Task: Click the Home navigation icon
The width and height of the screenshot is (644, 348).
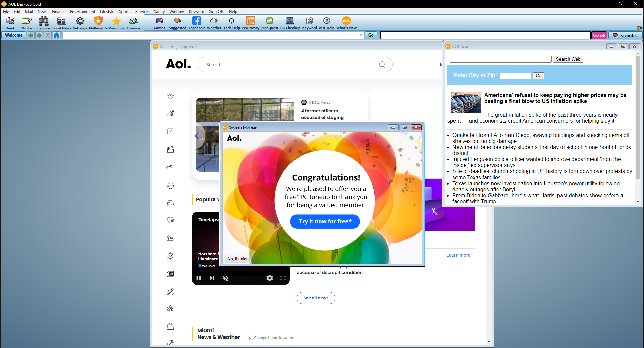Action: coord(56,35)
